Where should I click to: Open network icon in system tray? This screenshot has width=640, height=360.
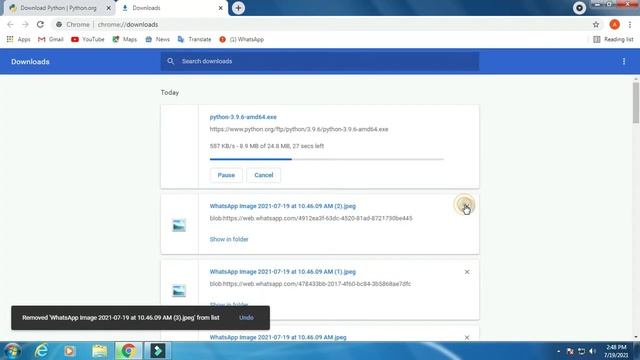click(581, 351)
